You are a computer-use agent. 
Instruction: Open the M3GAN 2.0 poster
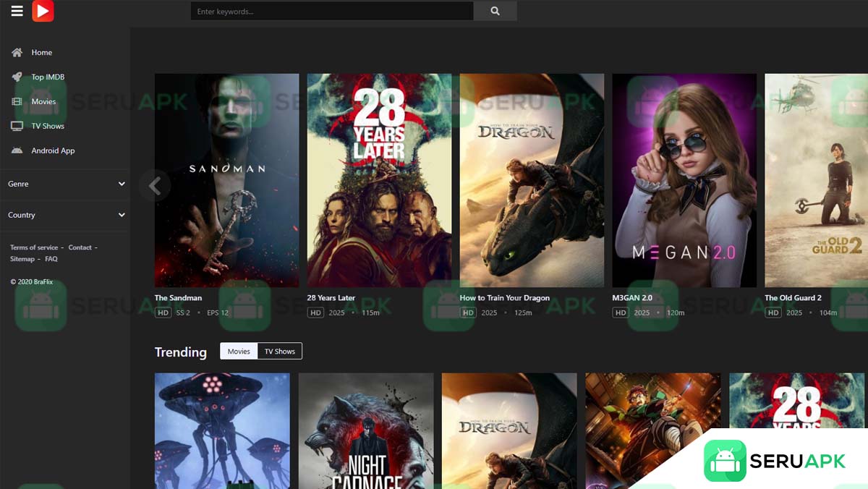[x=684, y=180]
